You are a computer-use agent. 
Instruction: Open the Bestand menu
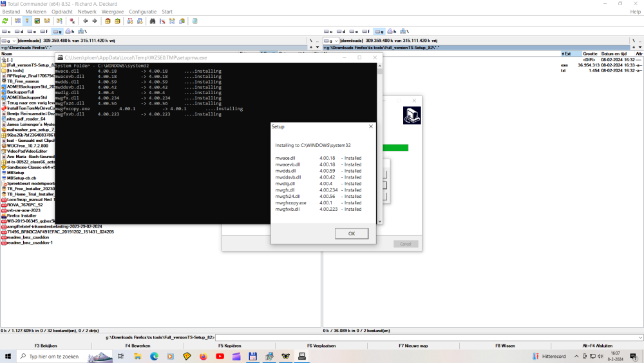coord(11,12)
